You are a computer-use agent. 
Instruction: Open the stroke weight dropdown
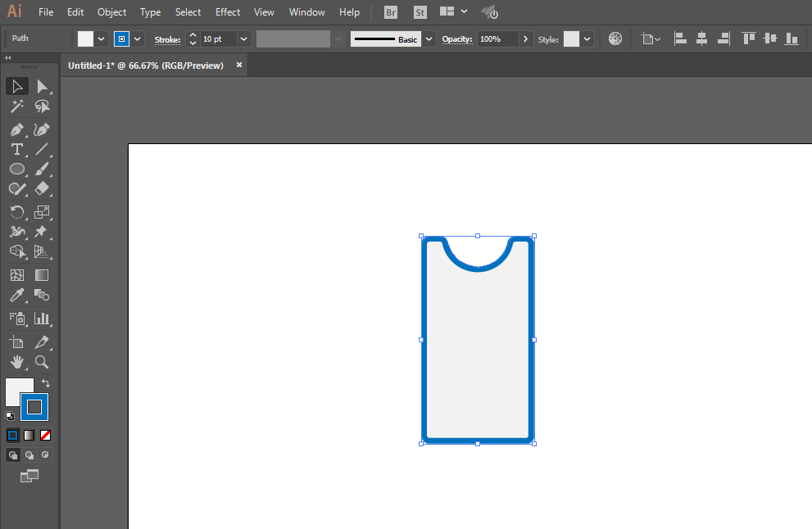[x=243, y=39]
